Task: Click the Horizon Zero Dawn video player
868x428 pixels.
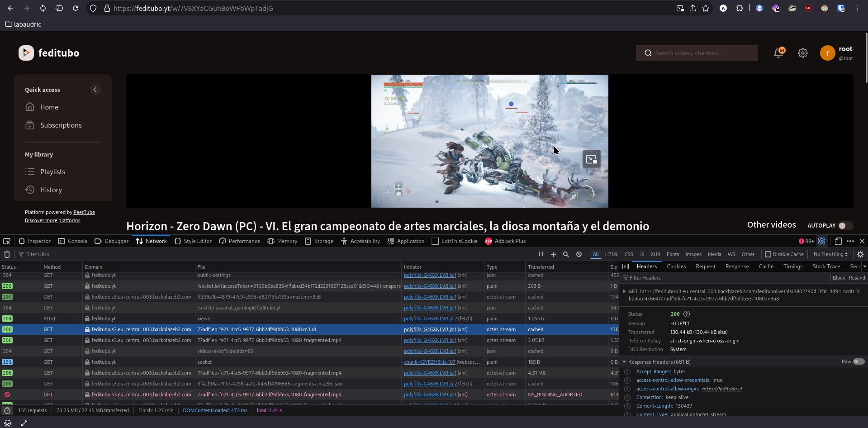Action: point(490,141)
